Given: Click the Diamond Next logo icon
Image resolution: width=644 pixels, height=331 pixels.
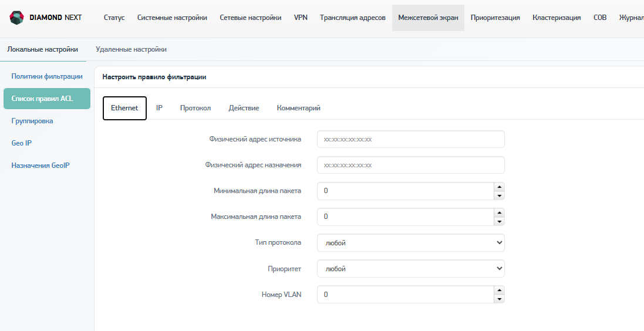Looking at the screenshot, I should [16, 18].
